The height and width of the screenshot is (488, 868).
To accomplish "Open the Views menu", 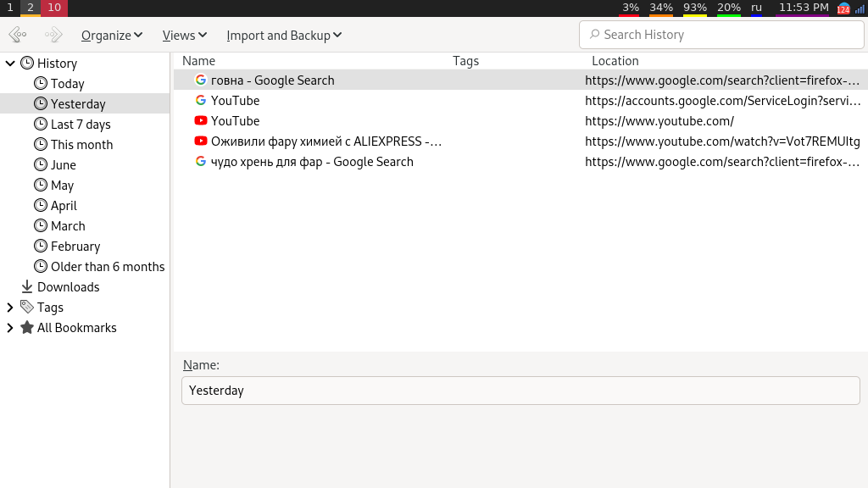I will 184,36.
